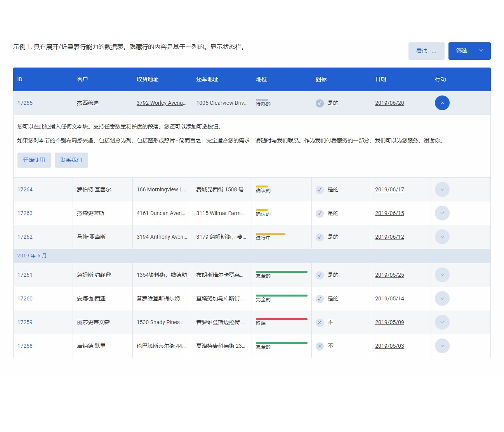Viewport: 504px width, 432px height.
Task: Click the 待办的 status in row 17265
Action: [x=263, y=104]
